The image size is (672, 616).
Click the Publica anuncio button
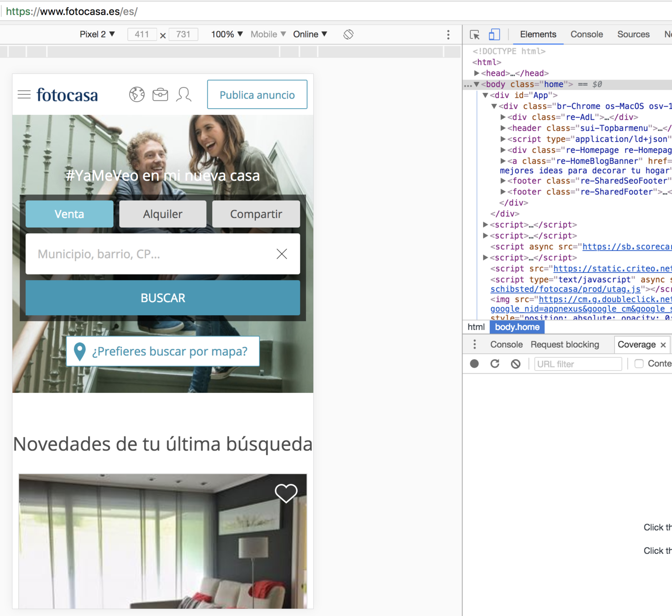(x=257, y=94)
